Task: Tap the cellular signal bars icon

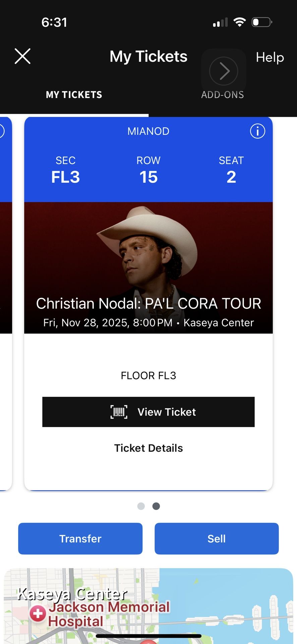Action: (x=220, y=21)
